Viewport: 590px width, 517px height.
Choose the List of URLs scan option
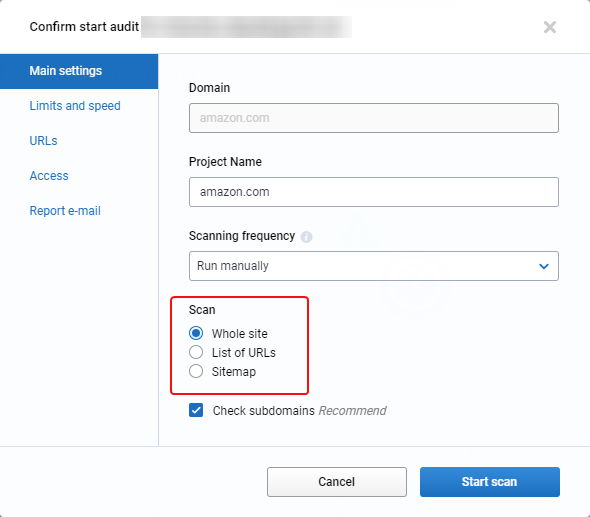click(x=196, y=352)
